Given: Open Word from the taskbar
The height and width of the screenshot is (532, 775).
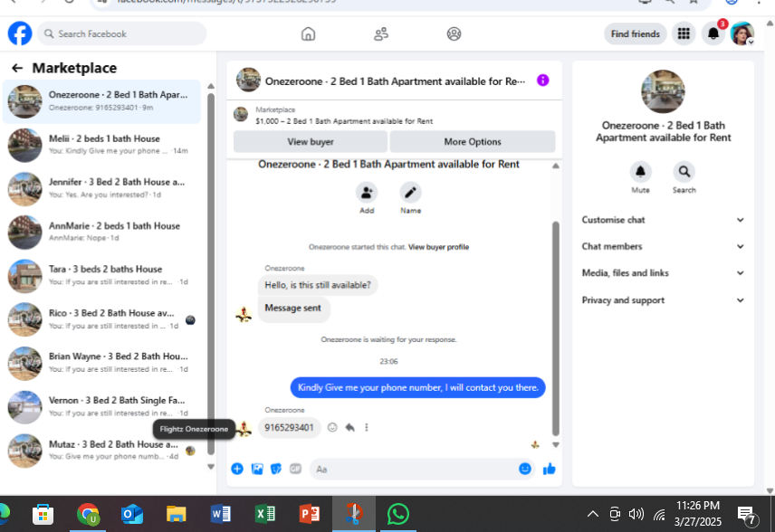Looking at the screenshot, I should tap(221, 514).
